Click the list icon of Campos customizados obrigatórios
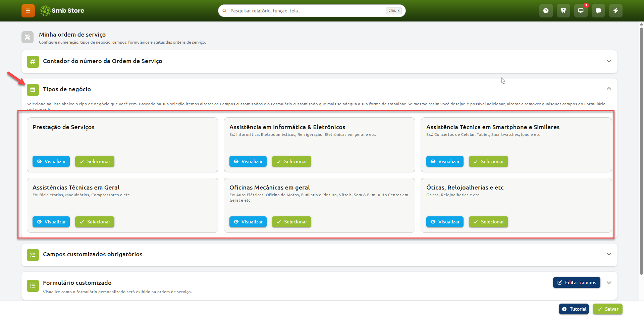This screenshot has height=317, width=644. point(33,255)
